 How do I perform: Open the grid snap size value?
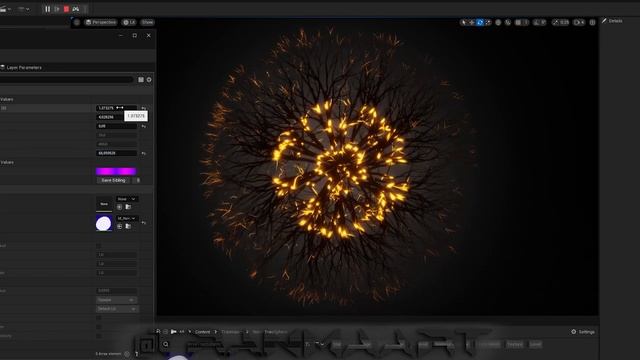(526, 22)
